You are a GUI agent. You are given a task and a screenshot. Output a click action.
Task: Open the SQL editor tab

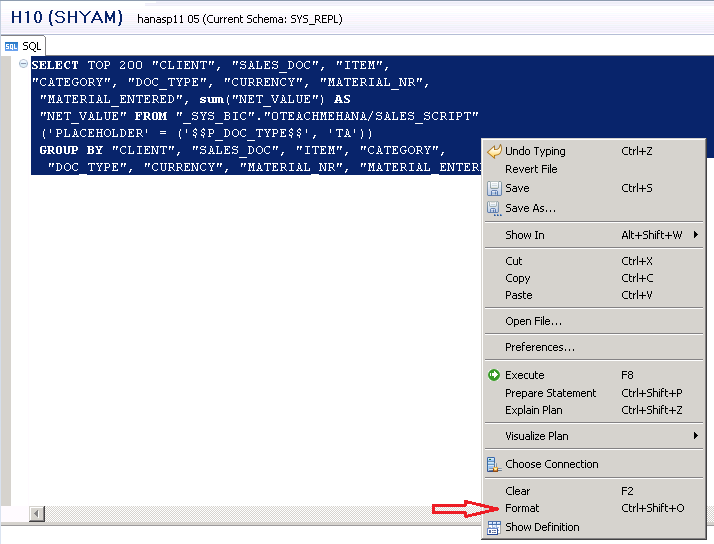pyautogui.click(x=23, y=46)
